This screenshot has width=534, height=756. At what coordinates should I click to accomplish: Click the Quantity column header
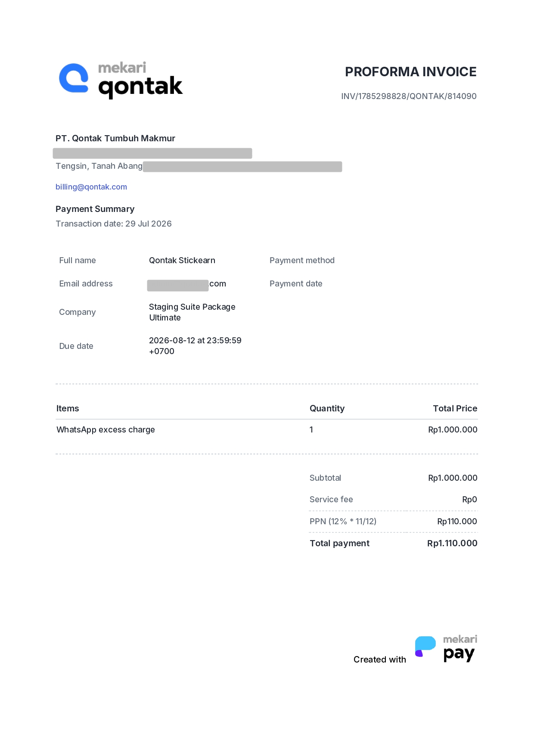point(327,408)
